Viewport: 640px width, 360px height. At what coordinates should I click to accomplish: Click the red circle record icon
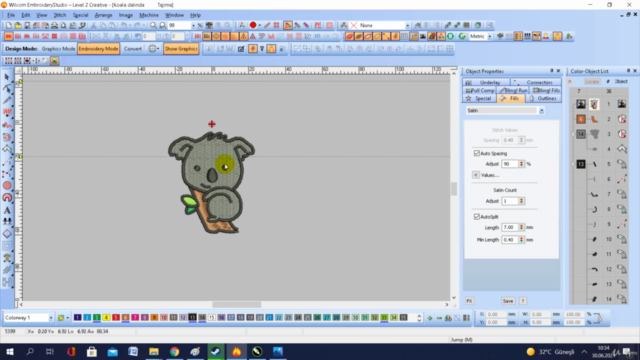(253, 25)
